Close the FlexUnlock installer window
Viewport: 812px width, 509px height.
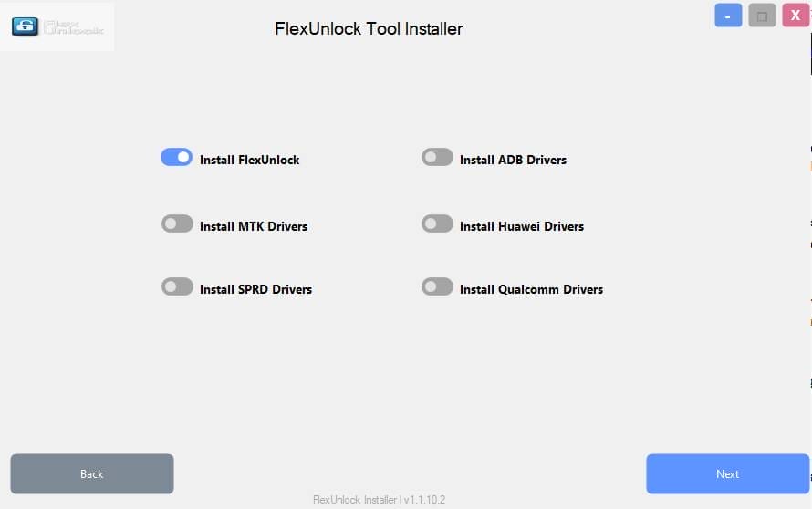[796, 16]
